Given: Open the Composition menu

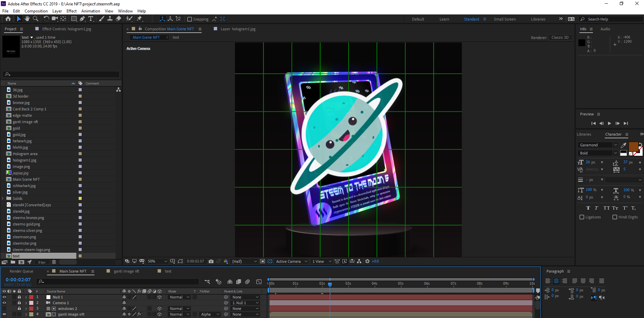Looking at the screenshot, I should (x=36, y=11).
